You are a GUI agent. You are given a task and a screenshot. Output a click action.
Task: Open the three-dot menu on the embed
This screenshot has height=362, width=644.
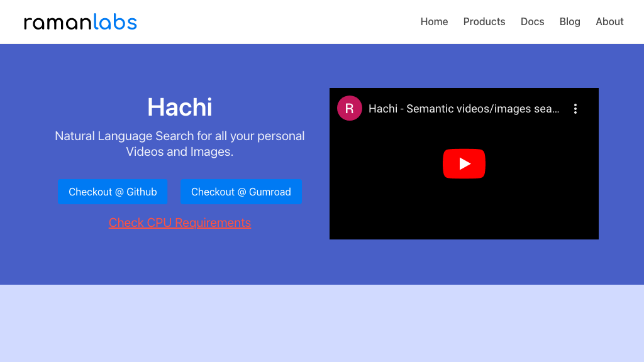point(575,108)
